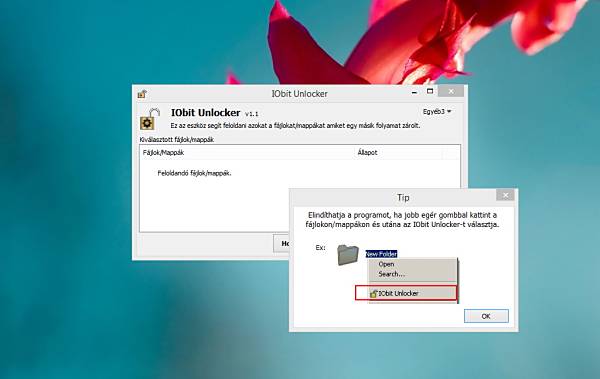
Task: Minimize the IObit Unlocker window
Action: click(414, 92)
